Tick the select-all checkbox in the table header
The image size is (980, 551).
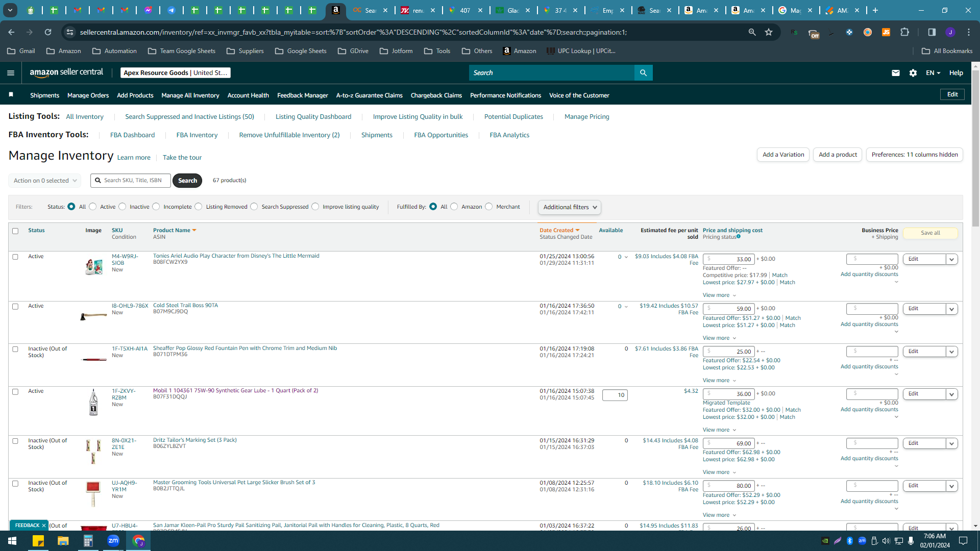[x=15, y=231]
